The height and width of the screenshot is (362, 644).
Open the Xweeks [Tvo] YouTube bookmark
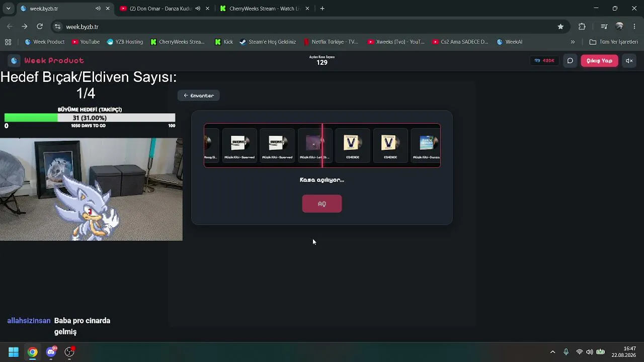coord(396,42)
